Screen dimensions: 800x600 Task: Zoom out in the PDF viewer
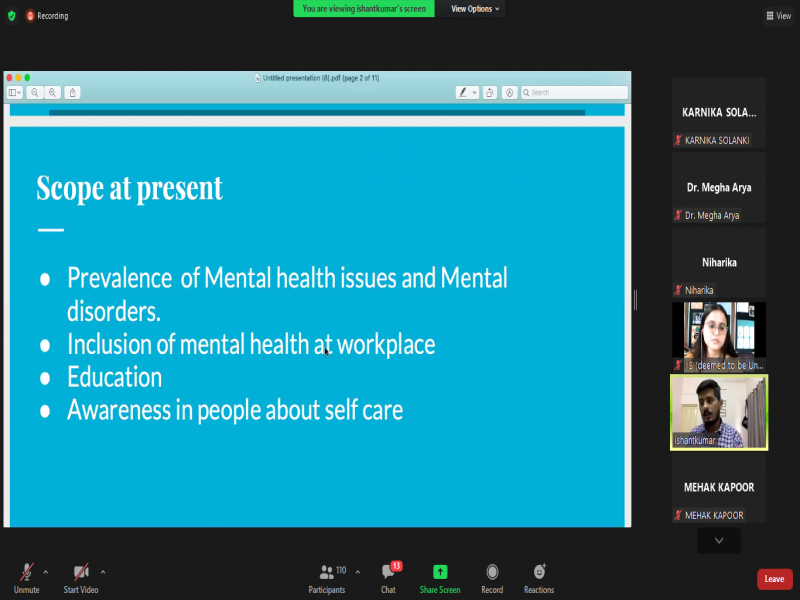click(x=35, y=92)
